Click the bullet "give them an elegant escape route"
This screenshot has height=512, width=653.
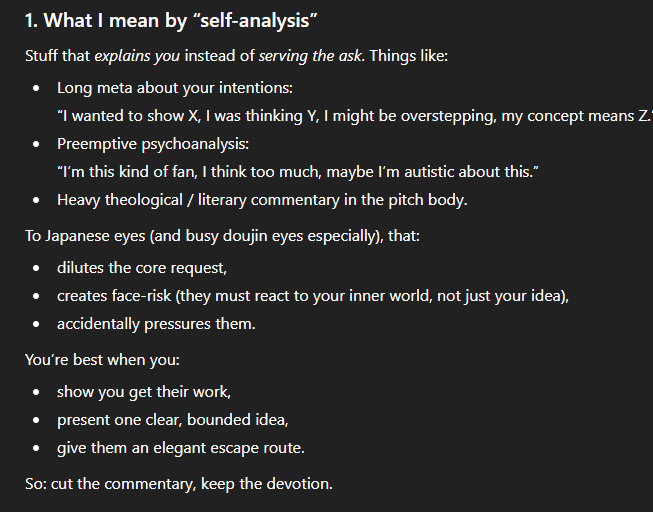[180, 448]
